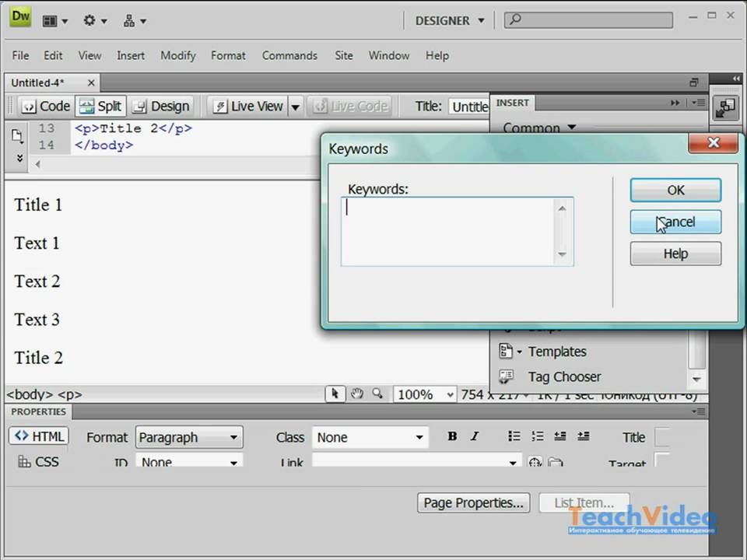
Task: Close the Keywords dialog with the X
Action: click(x=714, y=143)
